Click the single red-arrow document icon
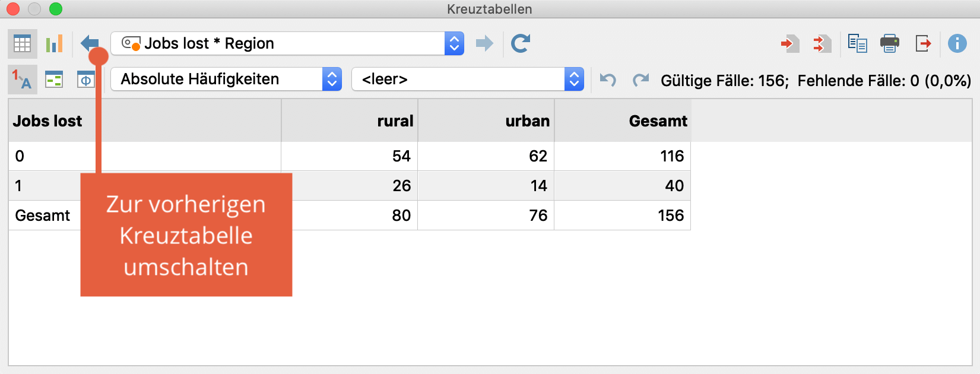This screenshot has width=980, height=374. (790, 43)
